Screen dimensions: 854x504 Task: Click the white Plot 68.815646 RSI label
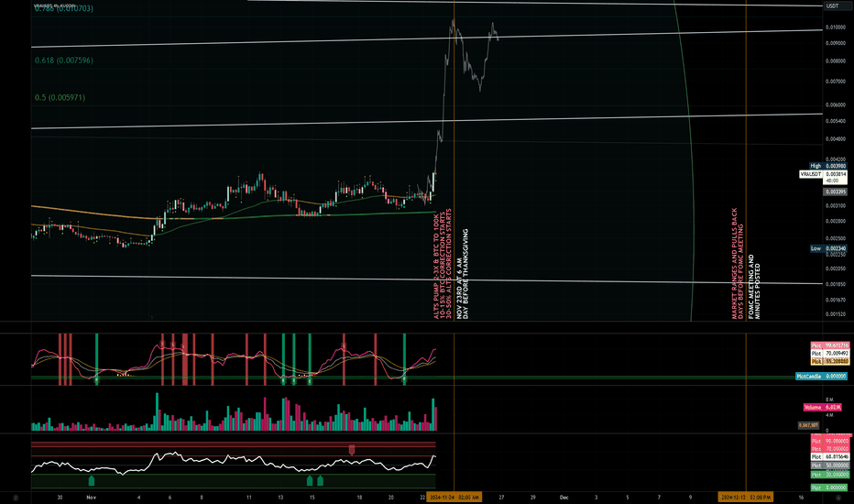coord(830,456)
